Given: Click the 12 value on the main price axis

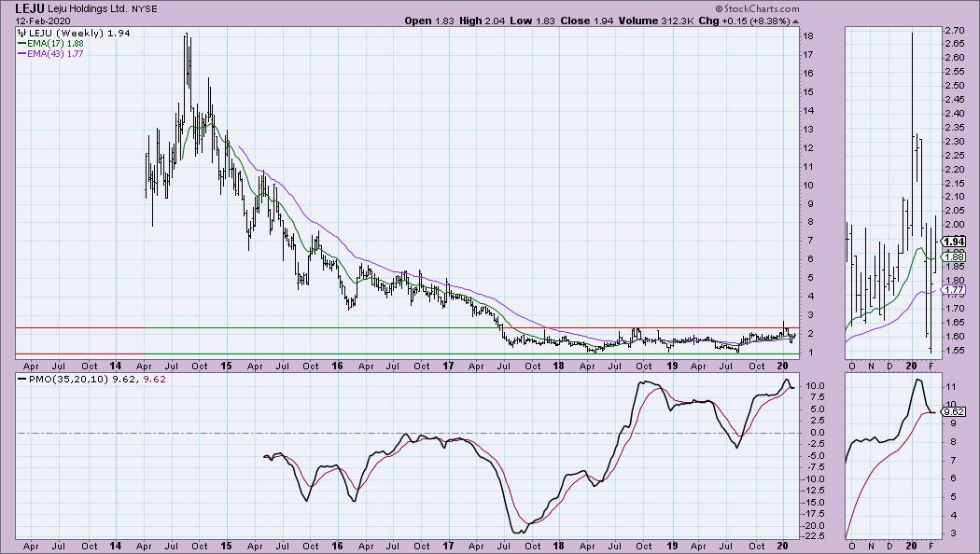Looking at the screenshot, I should point(808,148).
